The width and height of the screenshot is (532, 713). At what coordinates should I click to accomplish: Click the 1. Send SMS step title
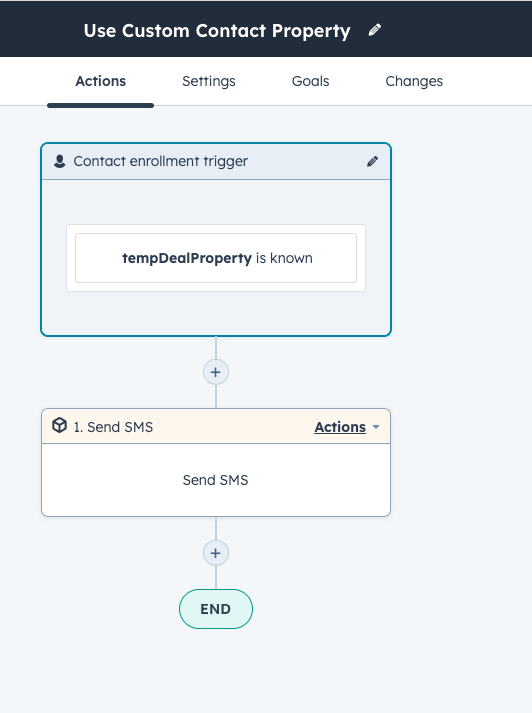point(113,427)
